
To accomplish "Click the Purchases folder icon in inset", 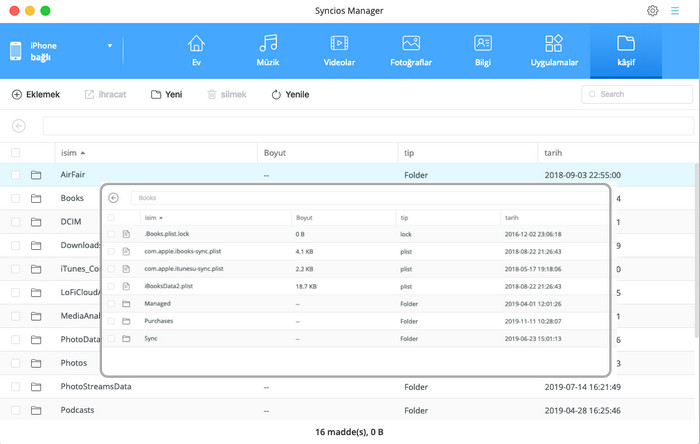I will coord(126,321).
